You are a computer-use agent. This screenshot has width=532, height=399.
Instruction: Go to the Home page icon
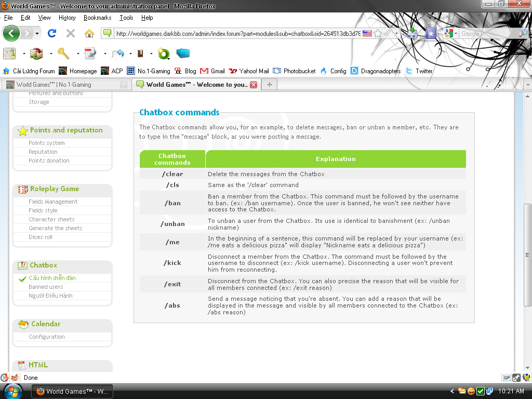click(89, 33)
